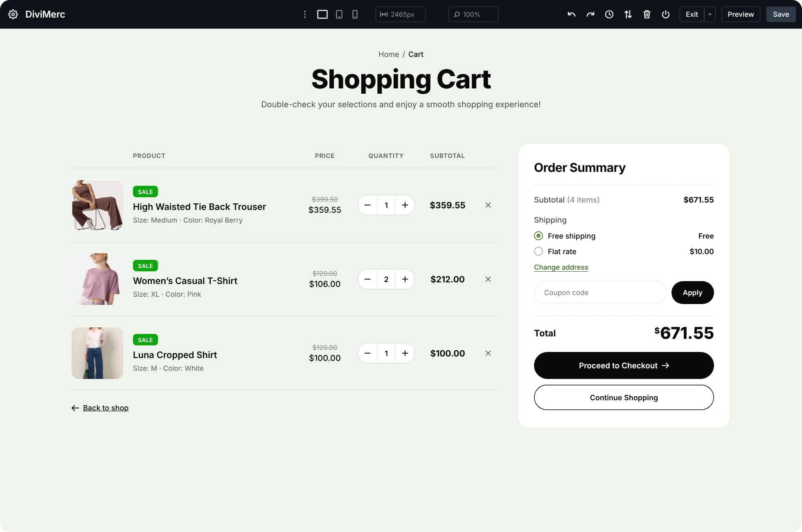Open the Change address link
The width and height of the screenshot is (802, 532).
click(x=561, y=267)
